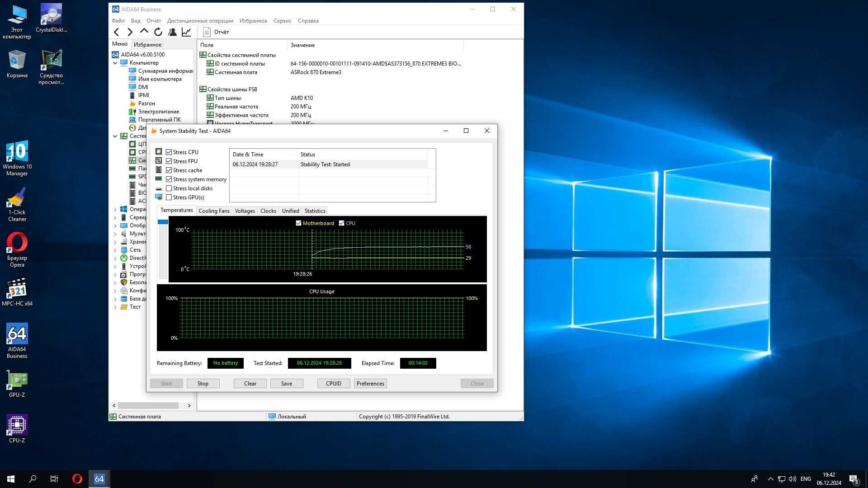Open the notification center icon
Viewport: 868px width, 488px height.
coord(854,479)
